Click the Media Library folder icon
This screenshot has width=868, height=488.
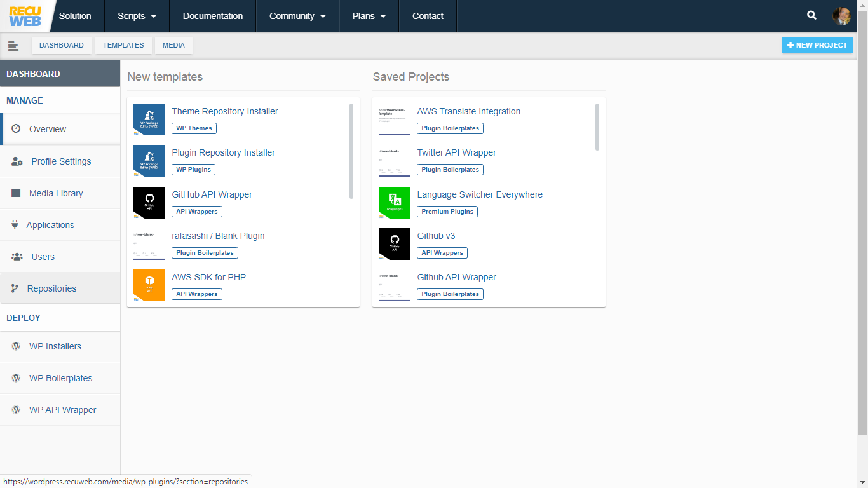click(x=16, y=193)
